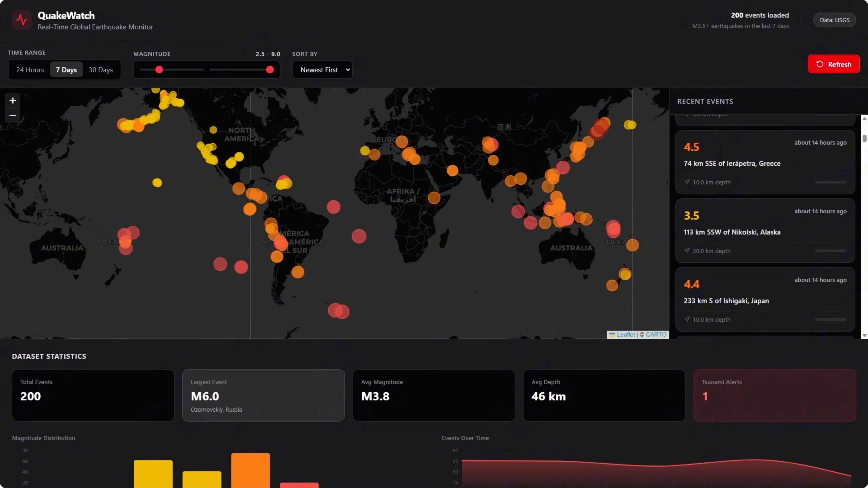Open the Newest First sort dropdown

(322, 70)
